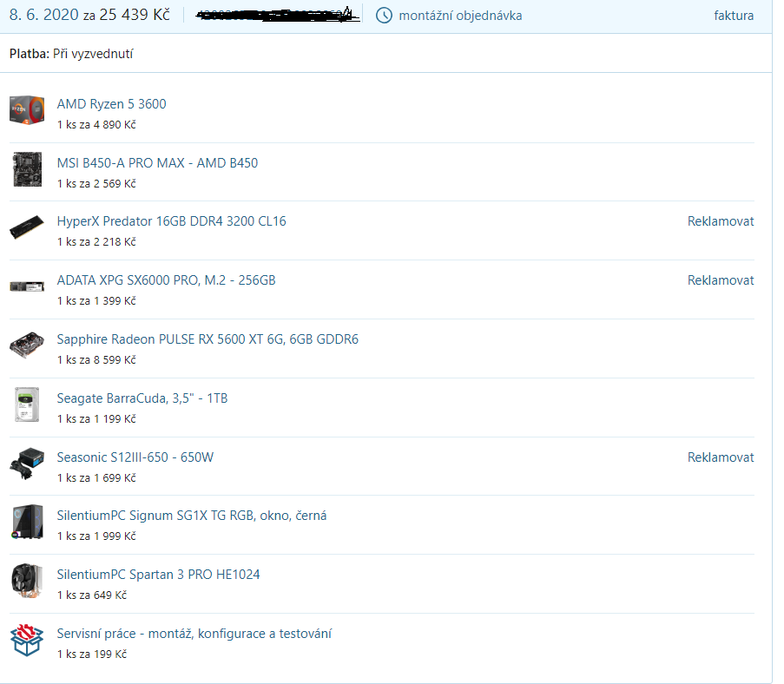Open the faktura link
Screen dimensions: 784x684
[734, 16]
